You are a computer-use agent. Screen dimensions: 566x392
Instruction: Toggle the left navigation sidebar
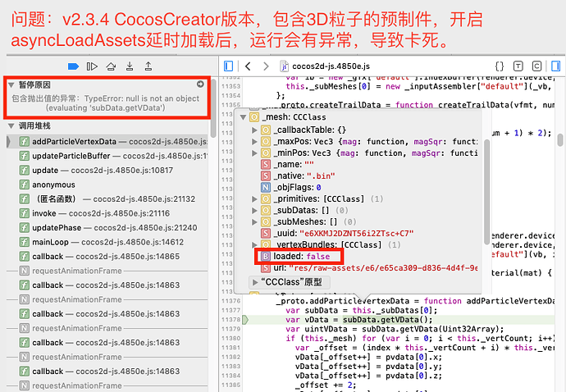coord(229,66)
